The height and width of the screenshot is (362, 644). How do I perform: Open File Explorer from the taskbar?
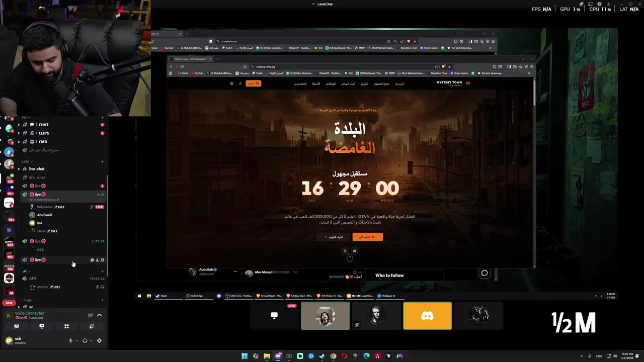pyautogui.click(x=267, y=356)
